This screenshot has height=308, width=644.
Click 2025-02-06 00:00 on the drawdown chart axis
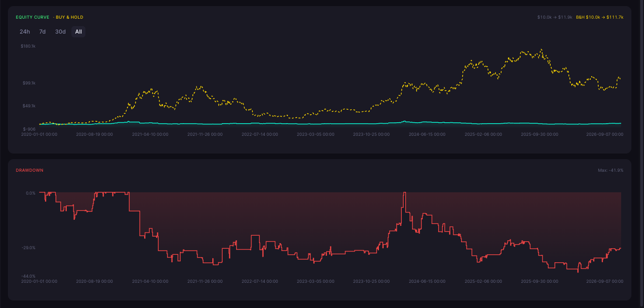tap(483, 282)
